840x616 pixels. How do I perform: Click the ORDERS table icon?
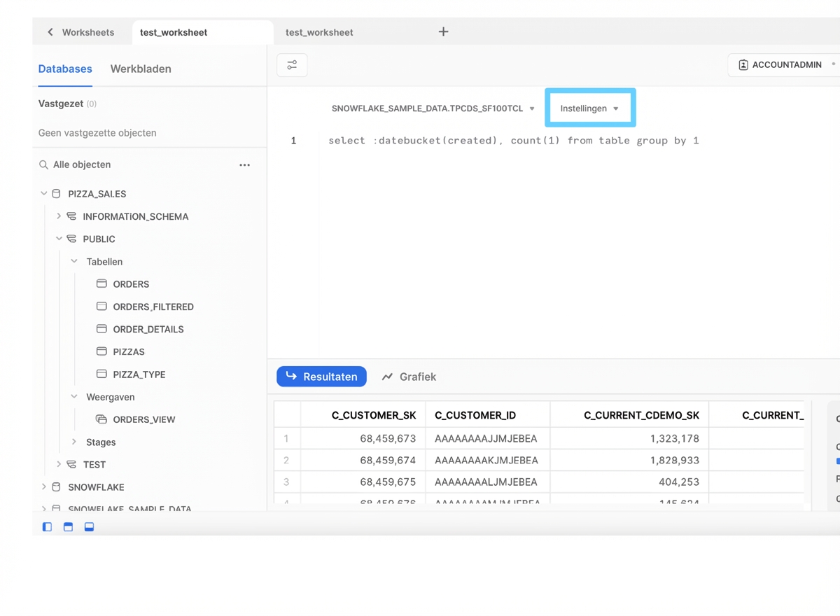(x=102, y=284)
